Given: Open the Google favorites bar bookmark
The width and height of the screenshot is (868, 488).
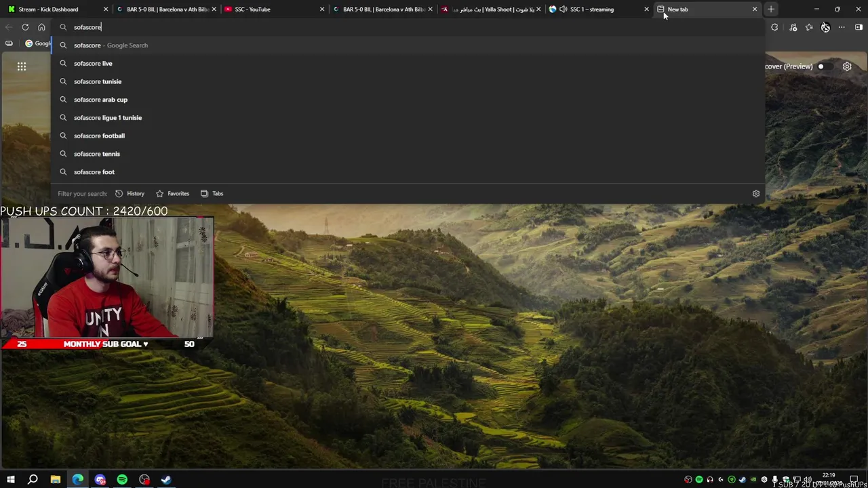Looking at the screenshot, I should (37, 43).
